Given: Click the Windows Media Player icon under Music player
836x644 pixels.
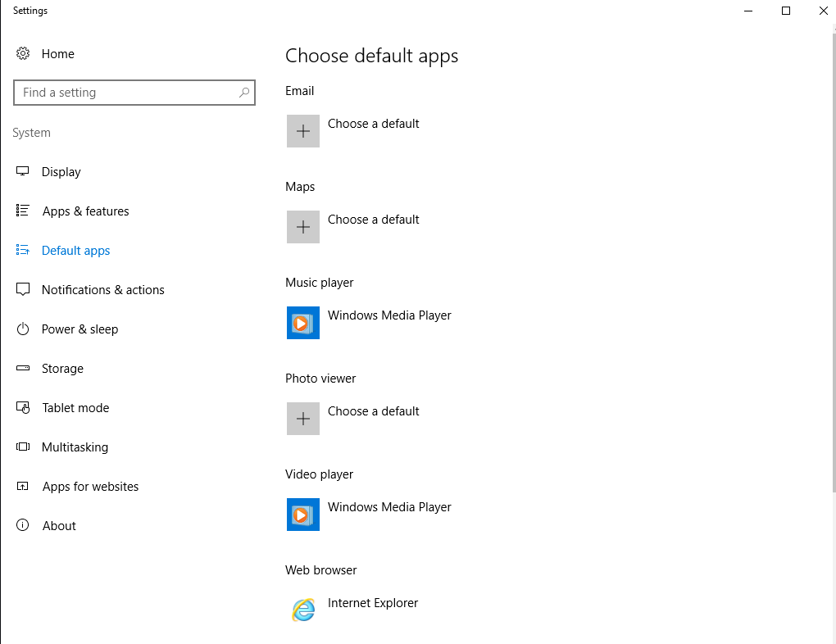Looking at the screenshot, I should click(x=303, y=323).
